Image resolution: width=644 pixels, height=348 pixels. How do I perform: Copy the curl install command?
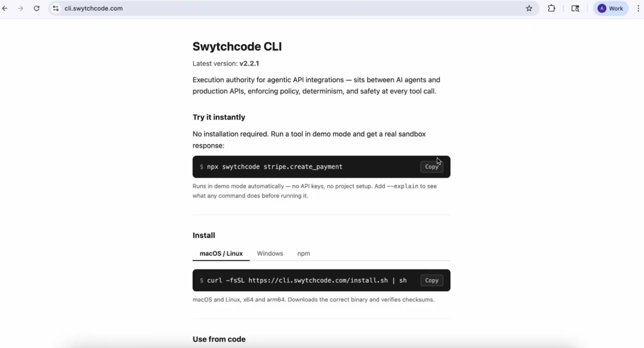tap(431, 280)
